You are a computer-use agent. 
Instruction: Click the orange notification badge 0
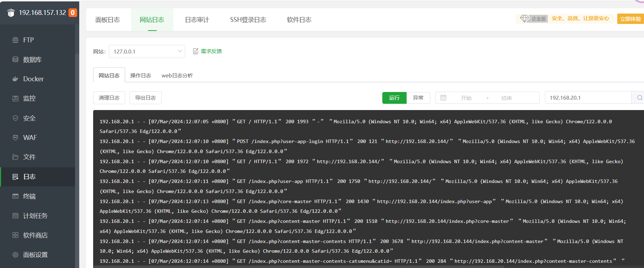tap(73, 13)
